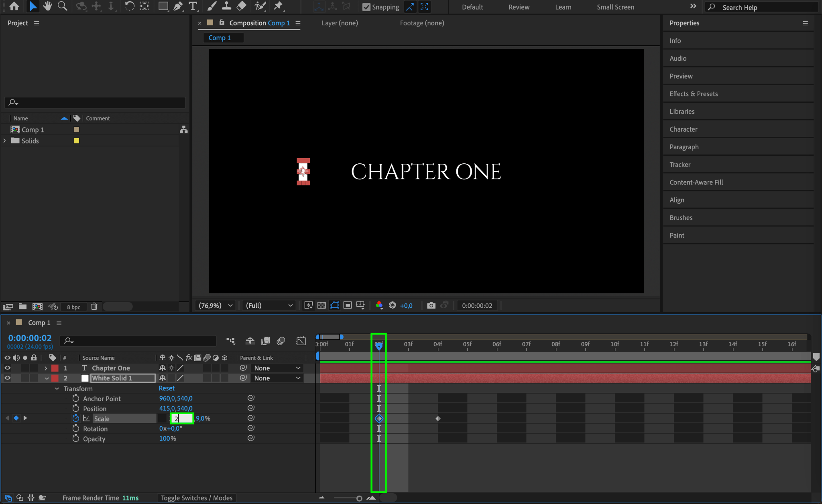The height and width of the screenshot is (504, 822).
Task: Click Reset for Transform
Action: [166, 388]
